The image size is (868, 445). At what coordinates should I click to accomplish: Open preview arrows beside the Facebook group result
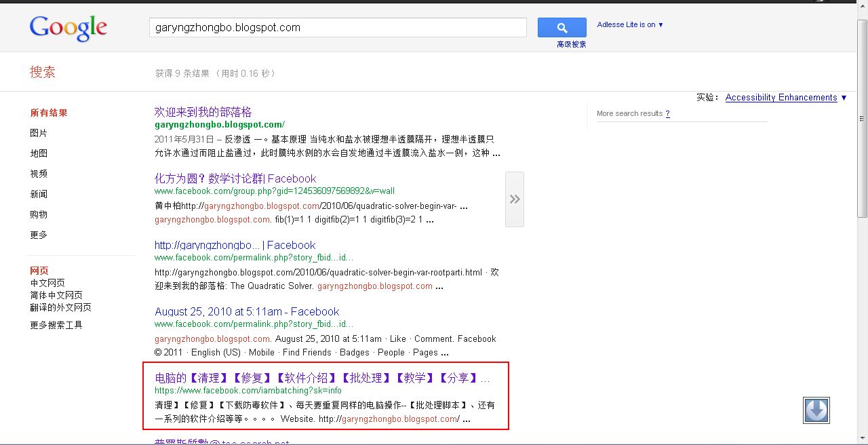point(515,199)
